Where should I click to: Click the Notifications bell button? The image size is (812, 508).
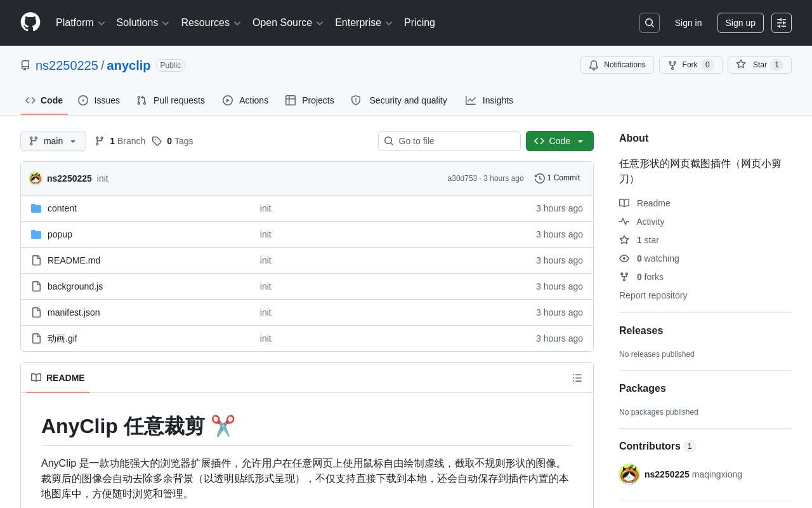click(617, 65)
